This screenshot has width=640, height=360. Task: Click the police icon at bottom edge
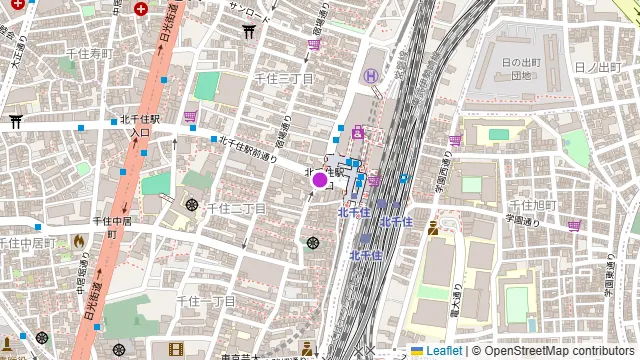pos(307,349)
